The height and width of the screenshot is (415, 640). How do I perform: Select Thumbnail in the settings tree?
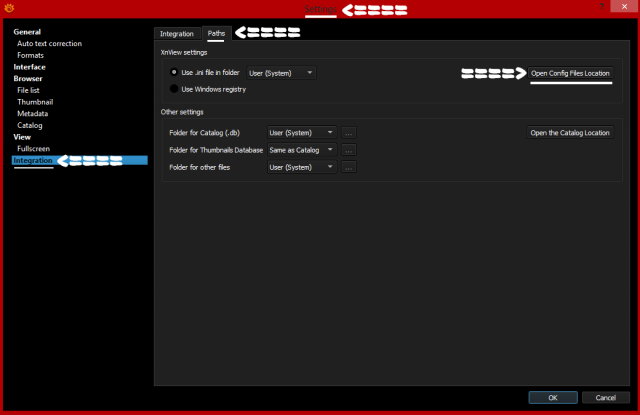tap(35, 102)
